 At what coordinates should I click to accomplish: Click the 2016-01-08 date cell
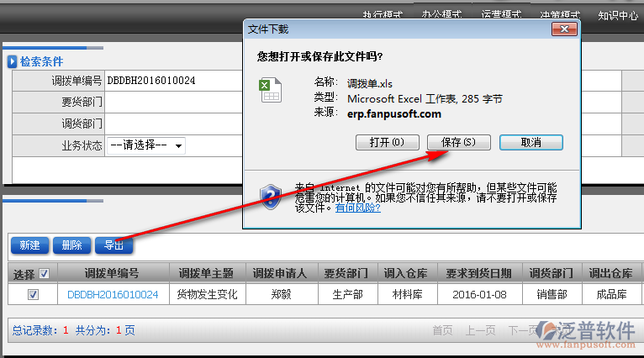click(480, 294)
